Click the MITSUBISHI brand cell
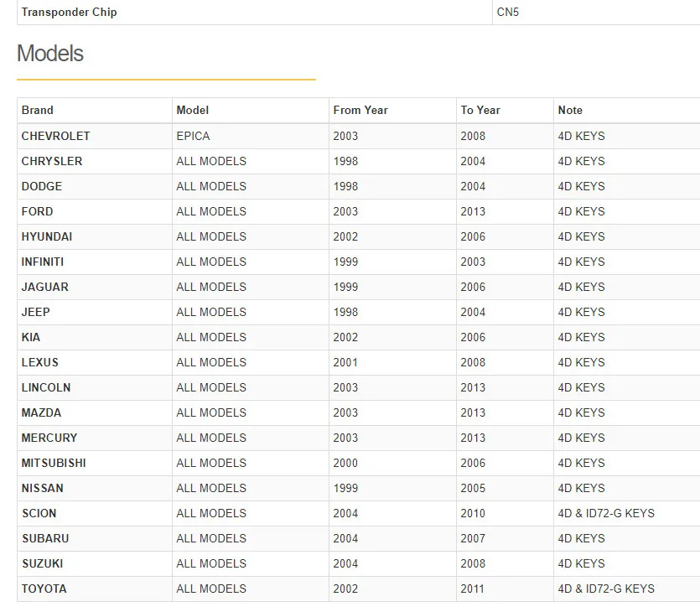 pos(54,463)
